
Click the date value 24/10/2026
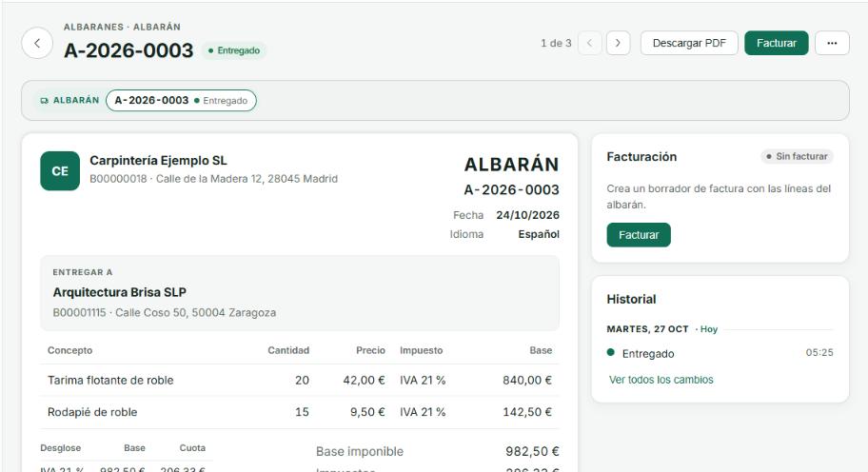pos(527,215)
